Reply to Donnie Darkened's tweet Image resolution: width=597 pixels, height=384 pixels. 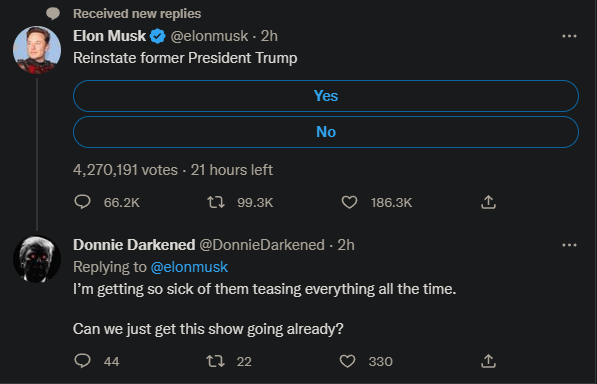(x=82, y=361)
